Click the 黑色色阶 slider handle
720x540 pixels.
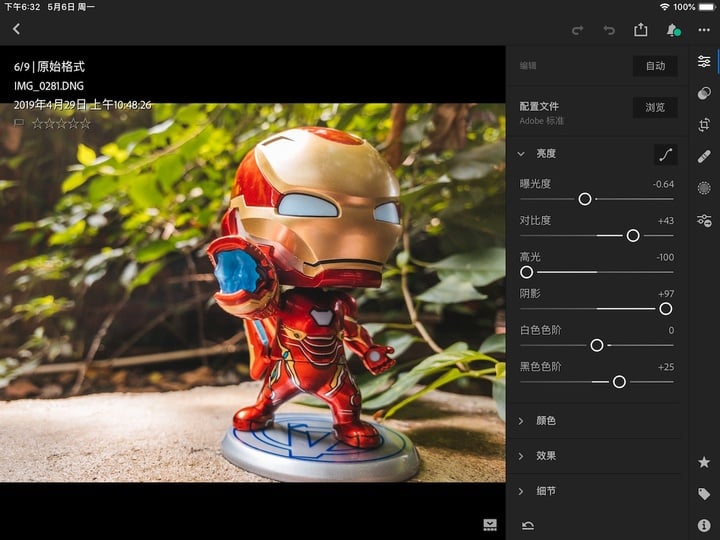click(x=619, y=382)
